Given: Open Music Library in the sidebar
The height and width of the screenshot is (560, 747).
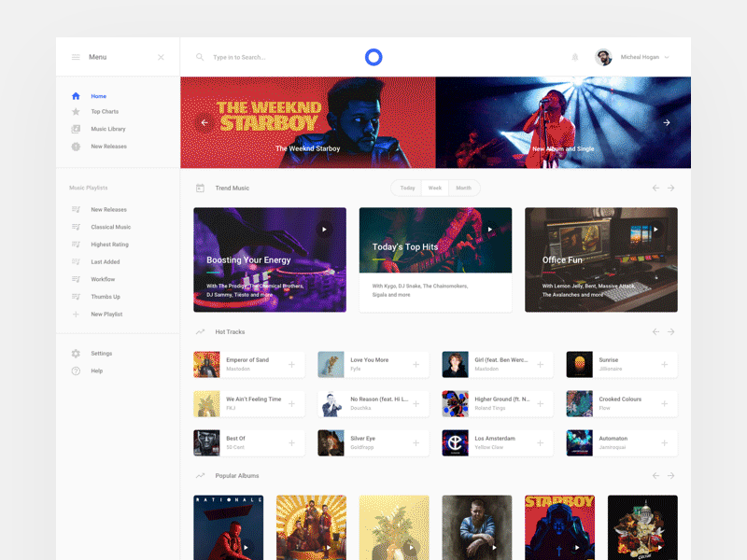Looking at the screenshot, I should coord(108,129).
